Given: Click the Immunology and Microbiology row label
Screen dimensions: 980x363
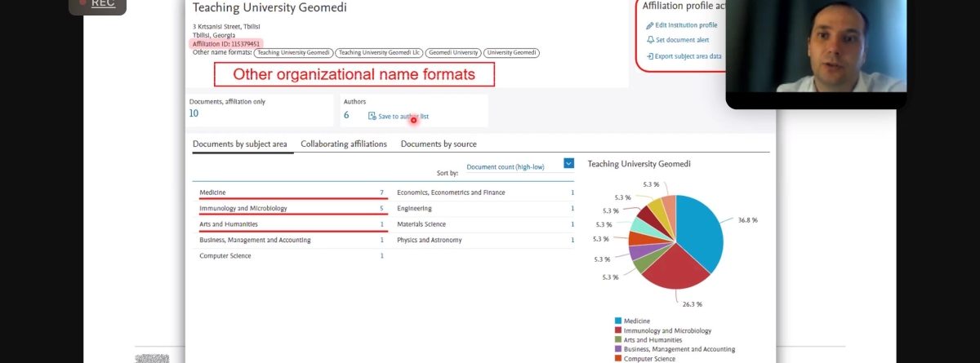Looking at the screenshot, I should 243,208.
